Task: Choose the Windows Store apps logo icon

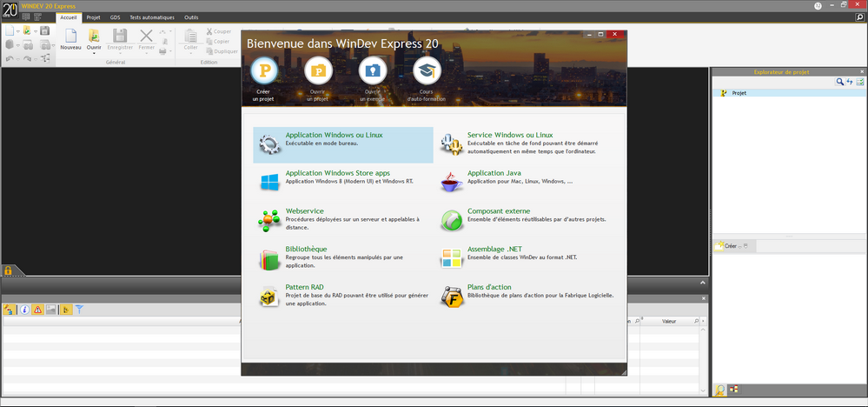Action: [269, 182]
